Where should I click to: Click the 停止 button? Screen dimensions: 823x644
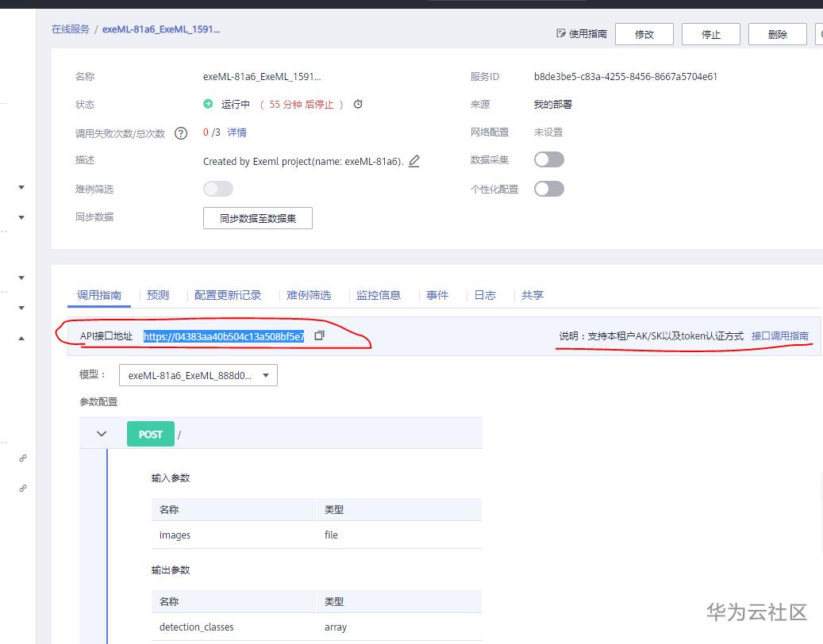pyautogui.click(x=710, y=34)
